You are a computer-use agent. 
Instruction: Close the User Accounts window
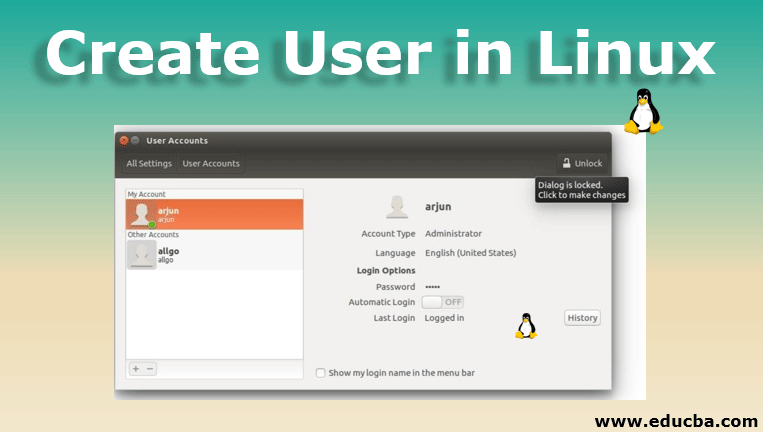tap(124, 141)
